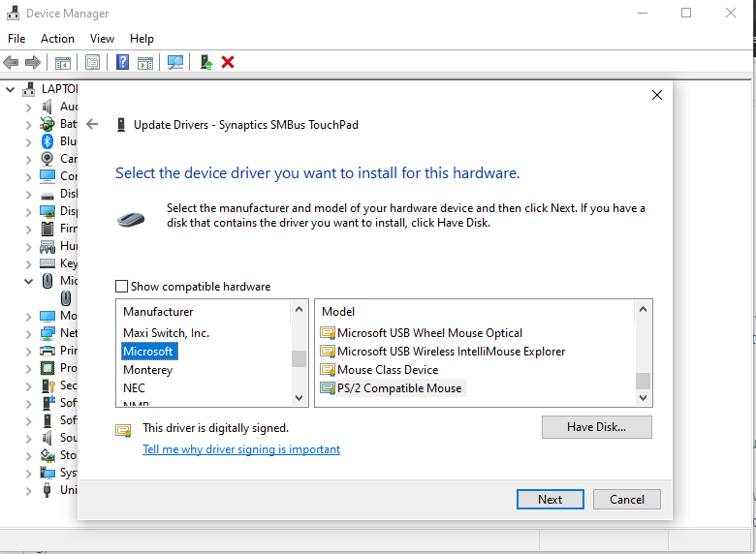756x554 pixels.
Task: Expand the Universal Serial Bus chevron
Action: [x=28, y=491]
